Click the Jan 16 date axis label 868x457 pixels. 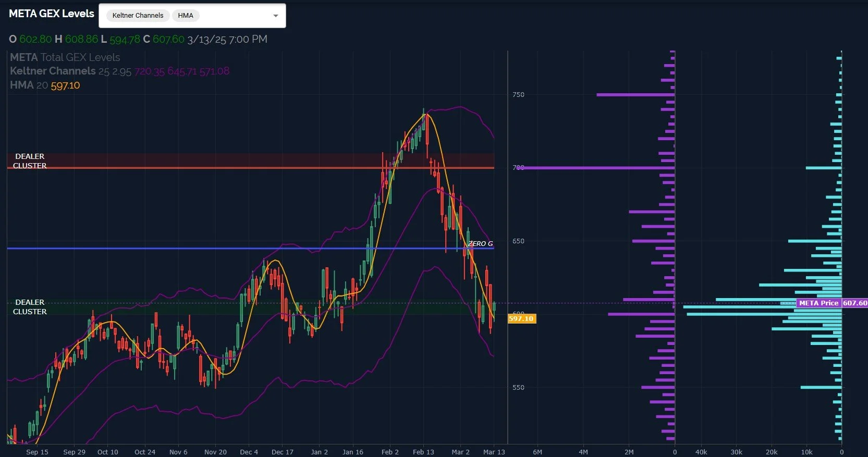353,452
